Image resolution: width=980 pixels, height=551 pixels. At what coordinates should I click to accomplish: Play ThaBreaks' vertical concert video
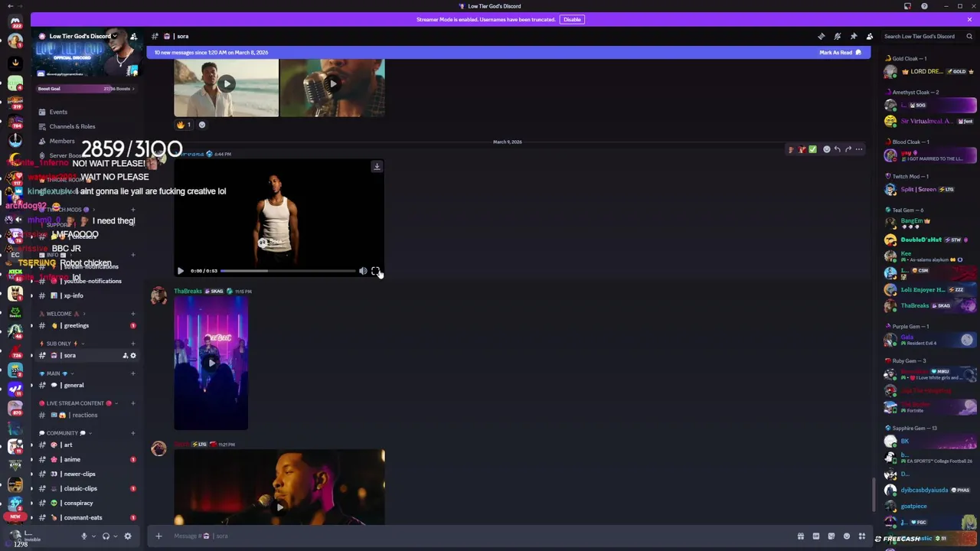(211, 364)
